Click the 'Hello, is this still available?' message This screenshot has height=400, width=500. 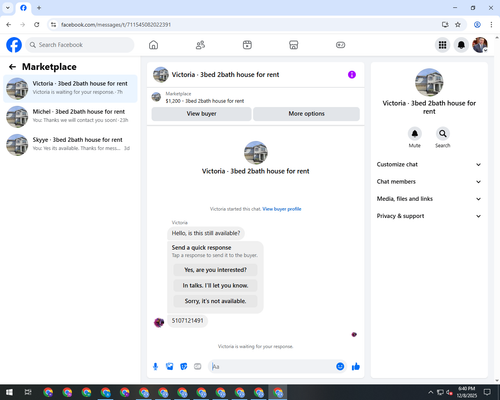tap(206, 233)
